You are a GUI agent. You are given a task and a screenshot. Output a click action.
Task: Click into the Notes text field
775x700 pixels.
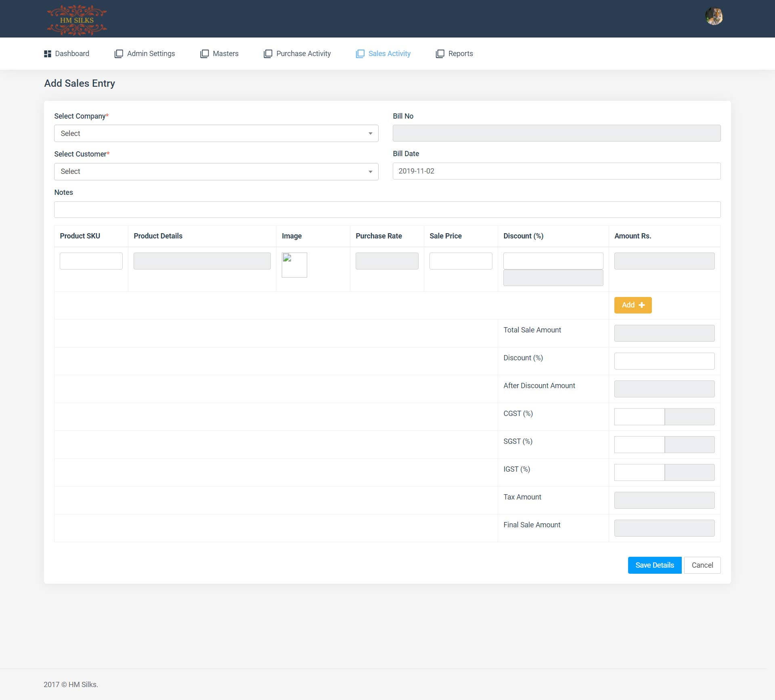click(x=387, y=210)
